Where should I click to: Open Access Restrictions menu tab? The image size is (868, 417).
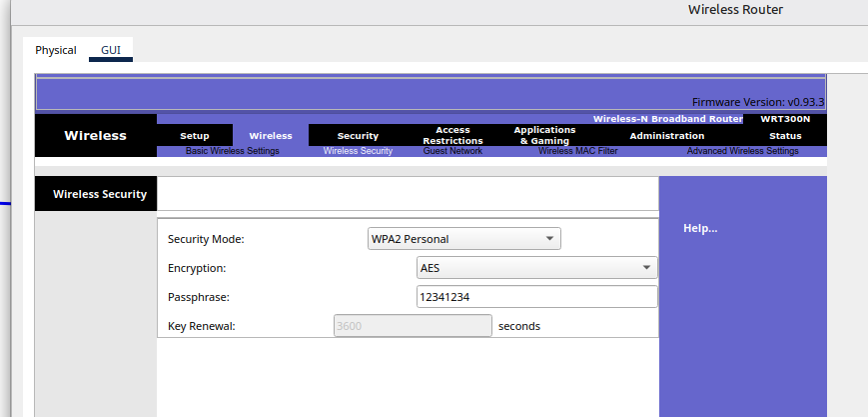click(452, 135)
